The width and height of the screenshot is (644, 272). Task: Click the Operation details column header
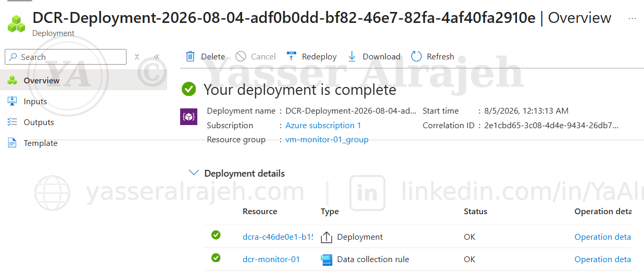click(603, 211)
